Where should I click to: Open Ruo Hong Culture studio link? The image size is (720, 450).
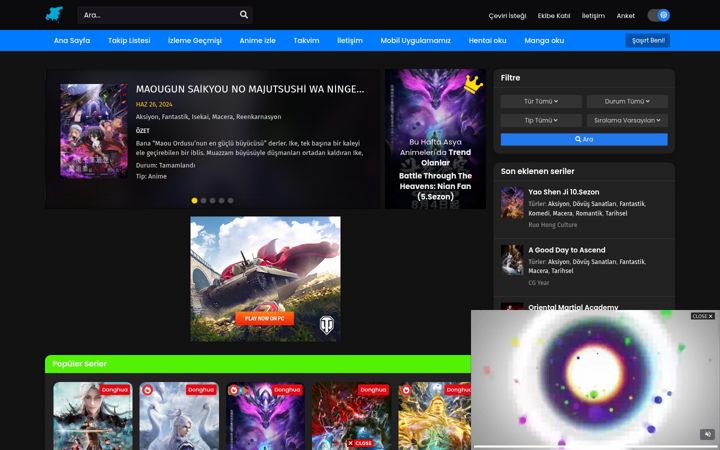[552, 225]
